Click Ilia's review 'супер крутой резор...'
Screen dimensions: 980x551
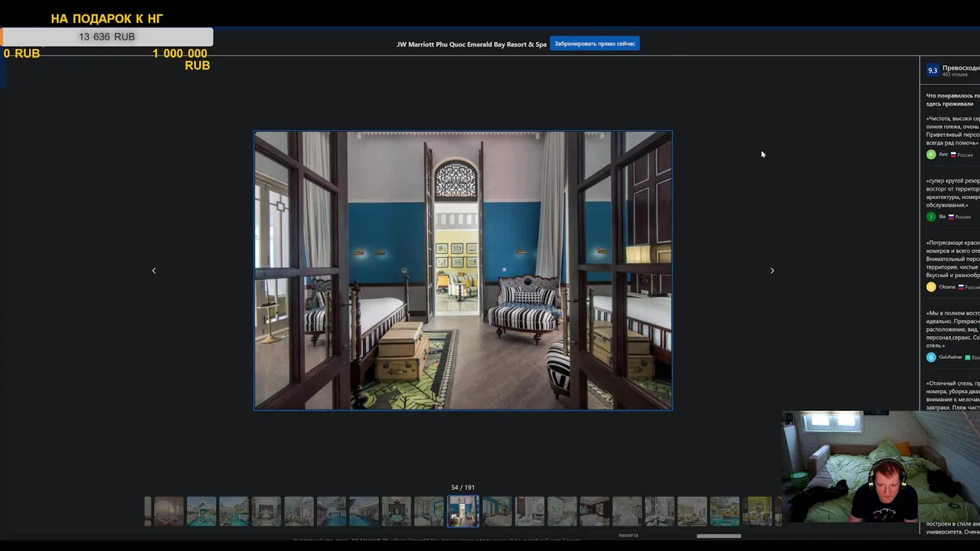pos(953,193)
